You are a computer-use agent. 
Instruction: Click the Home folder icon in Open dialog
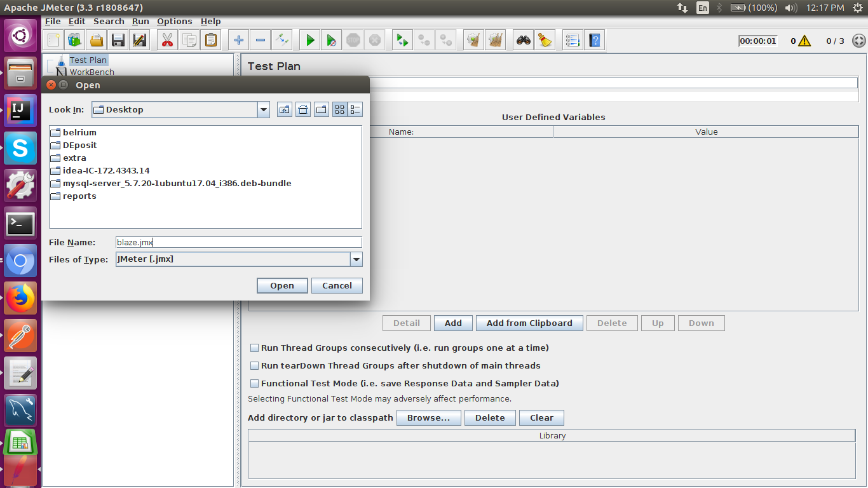click(303, 109)
